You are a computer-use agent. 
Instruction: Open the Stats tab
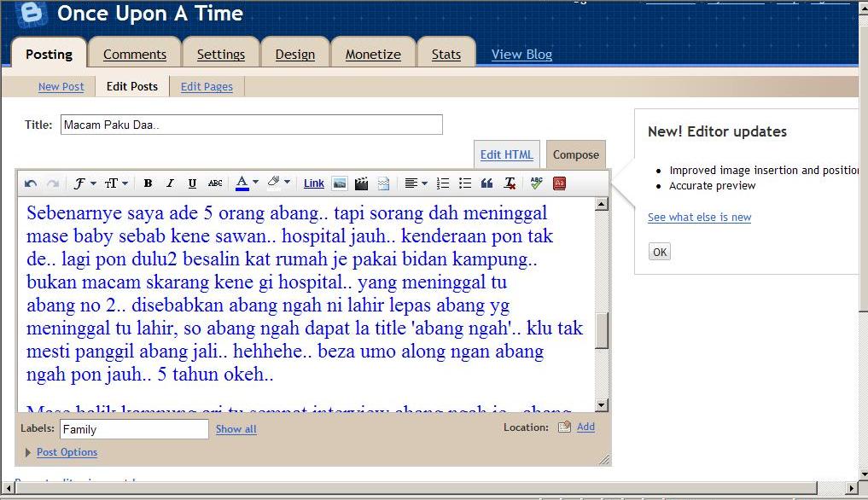coord(446,55)
